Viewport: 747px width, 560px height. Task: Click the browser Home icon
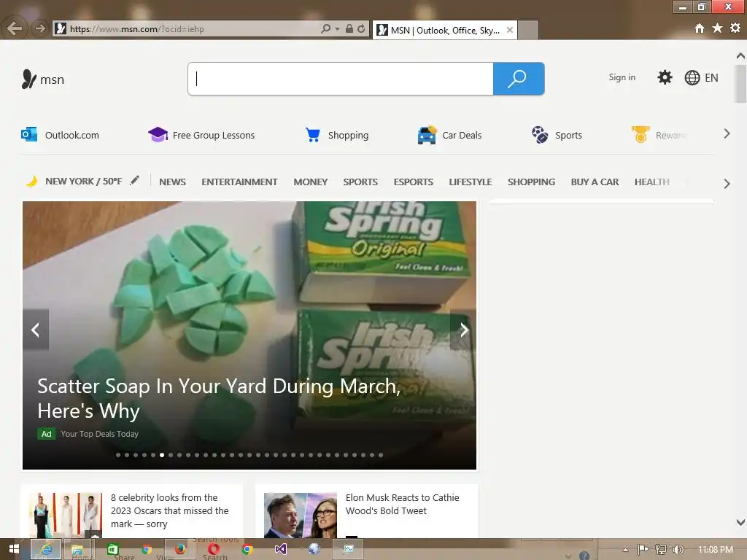pos(700,28)
